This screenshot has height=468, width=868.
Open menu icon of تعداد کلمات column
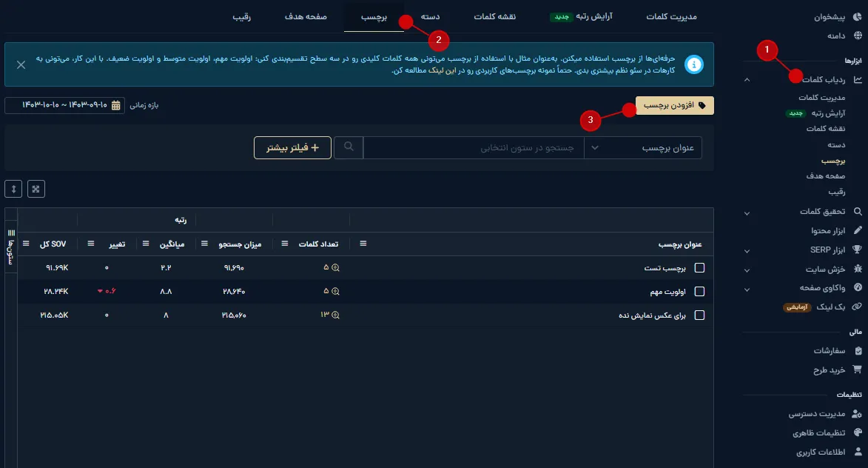pyautogui.click(x=285, y=244)
